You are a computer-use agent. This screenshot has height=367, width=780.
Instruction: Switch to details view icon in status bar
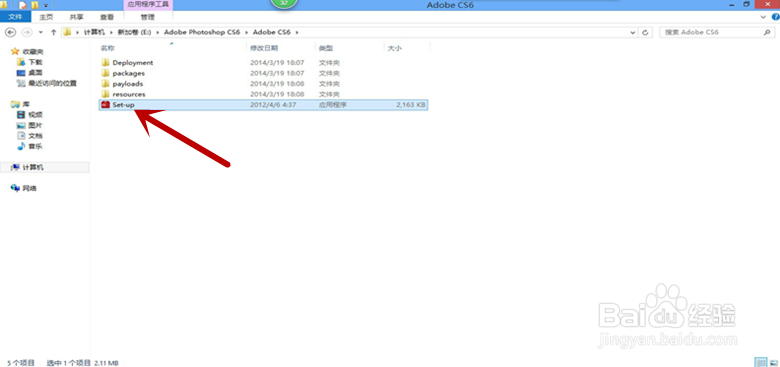coord(760,362)
